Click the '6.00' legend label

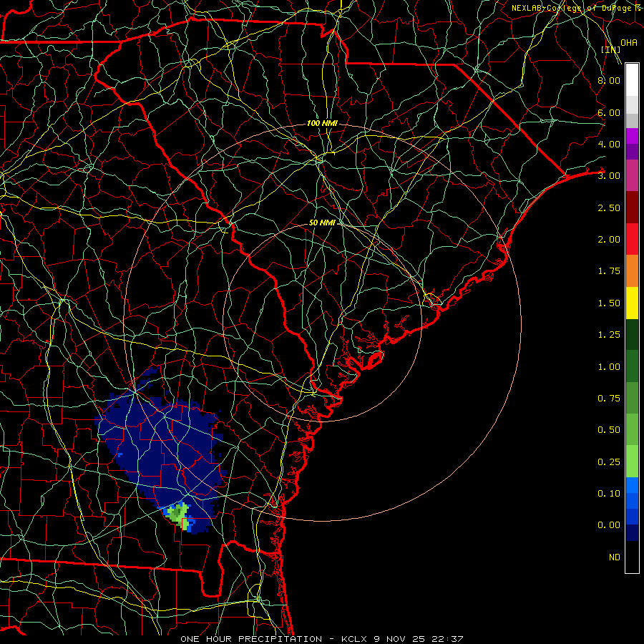[609, 112]
